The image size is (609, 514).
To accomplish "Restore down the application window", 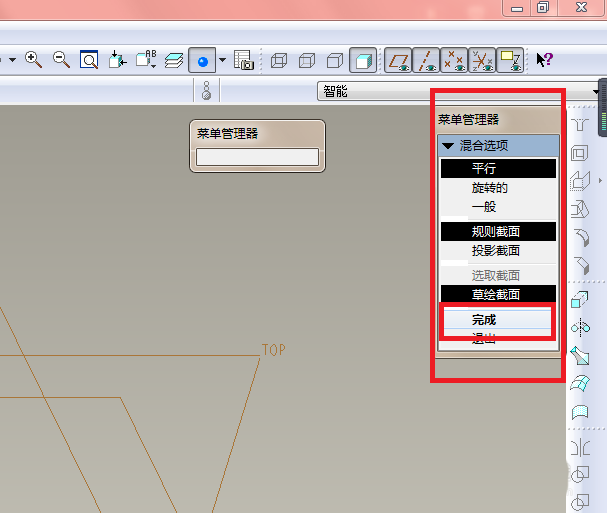I will 543,7.
